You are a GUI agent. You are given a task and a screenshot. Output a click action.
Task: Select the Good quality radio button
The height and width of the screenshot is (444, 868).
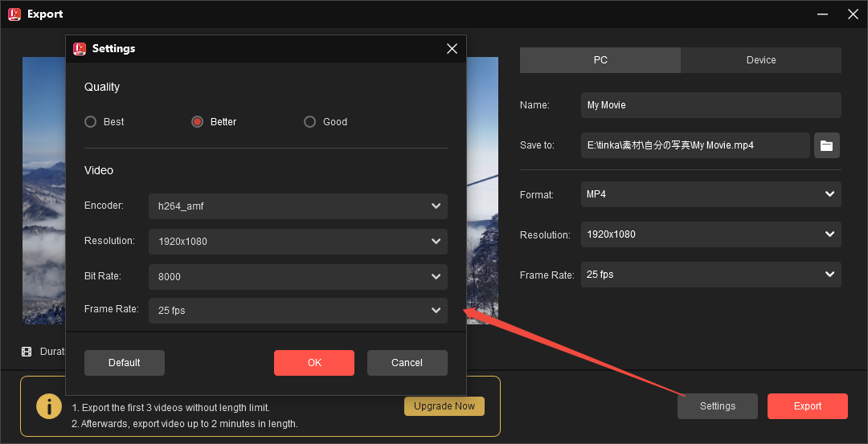coord(310,122)
